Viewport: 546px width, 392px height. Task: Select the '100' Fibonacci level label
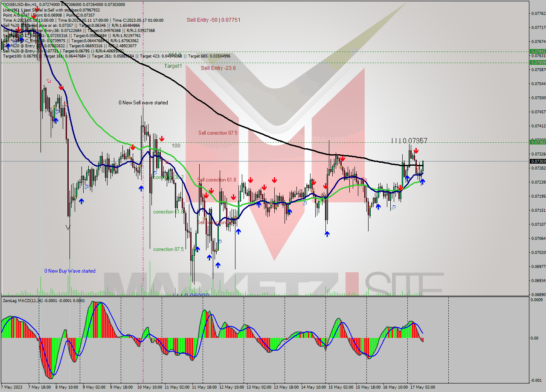pos(176,146)
